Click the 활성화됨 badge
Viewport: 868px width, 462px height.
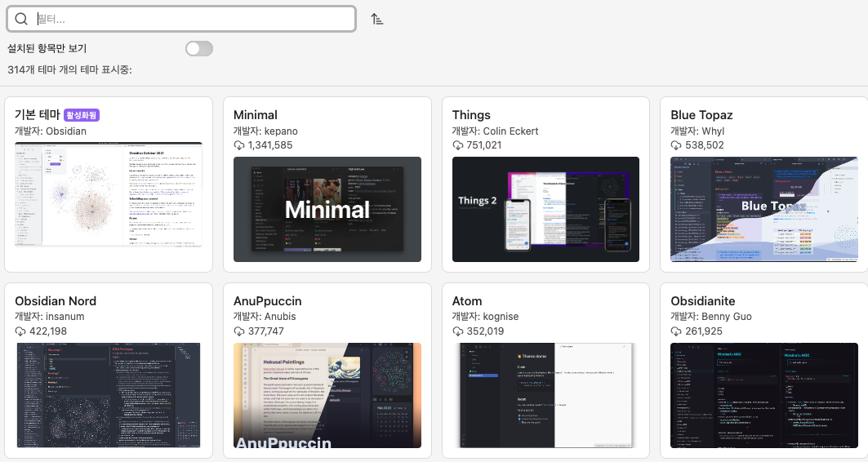(x=82, y=115)
